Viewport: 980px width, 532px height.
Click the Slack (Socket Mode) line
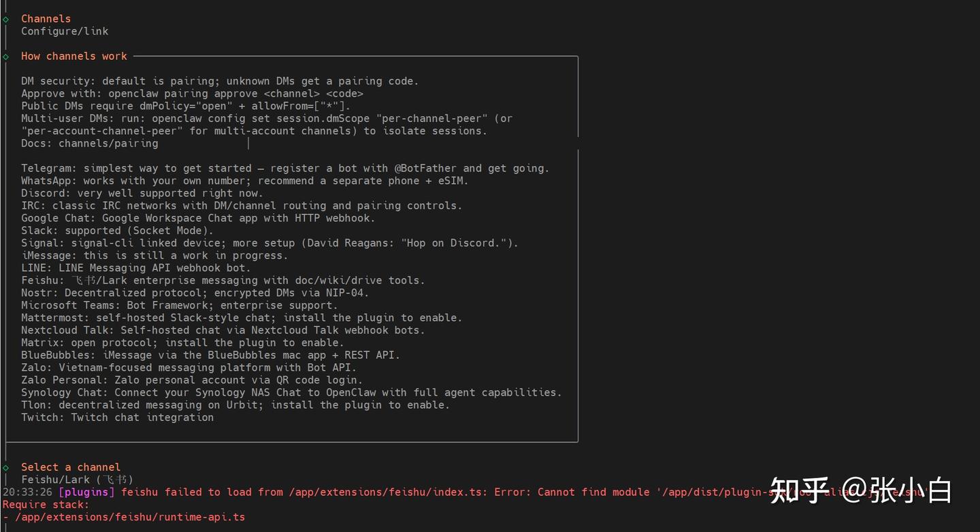[x=117, y=231]
